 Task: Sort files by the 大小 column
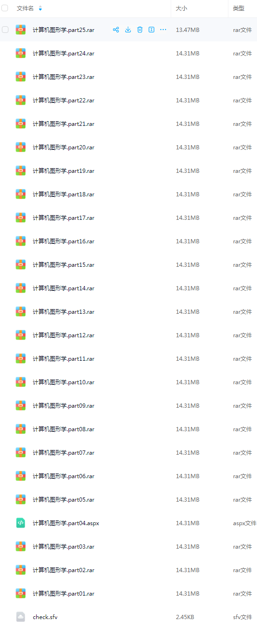[x=181, y=8]
